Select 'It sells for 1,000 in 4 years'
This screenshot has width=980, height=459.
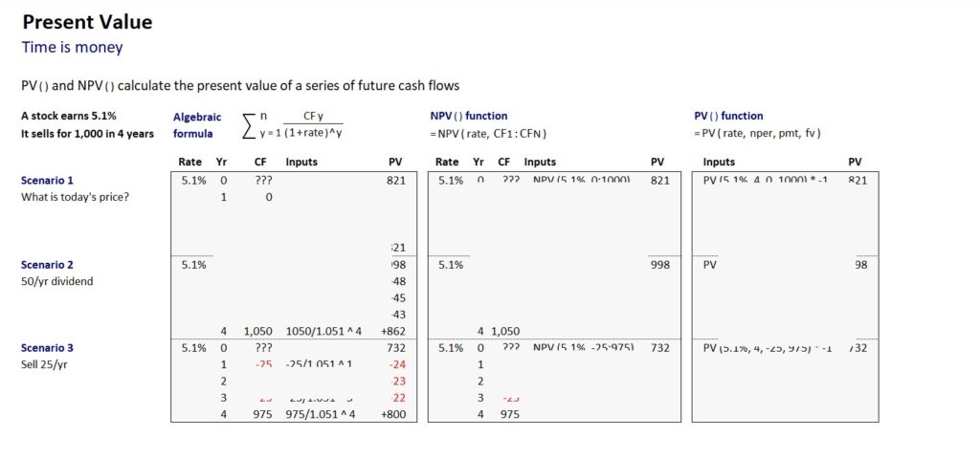tap(87, 134)
